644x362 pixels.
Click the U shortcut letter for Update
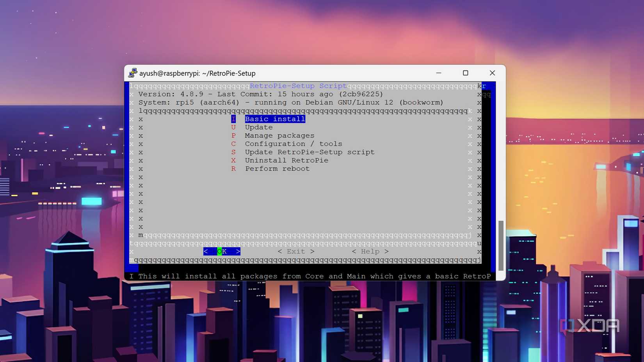pos(233,127)
